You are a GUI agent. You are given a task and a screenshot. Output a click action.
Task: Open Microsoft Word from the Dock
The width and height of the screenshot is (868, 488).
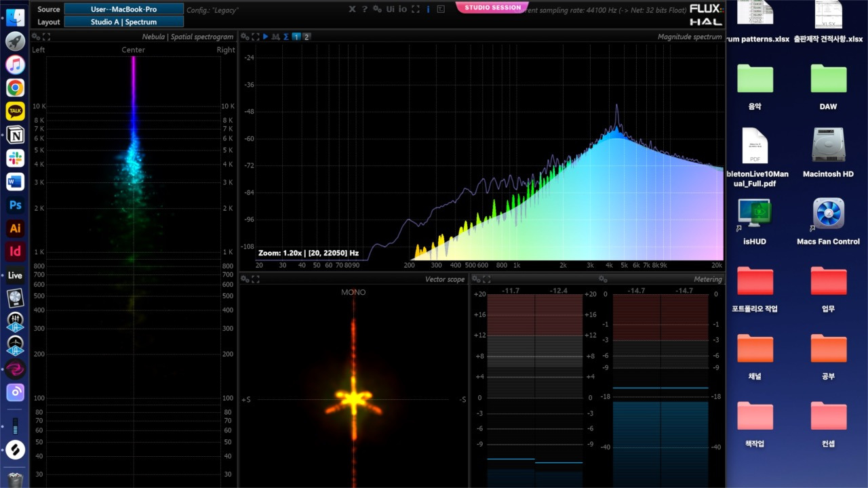(15, 182)
